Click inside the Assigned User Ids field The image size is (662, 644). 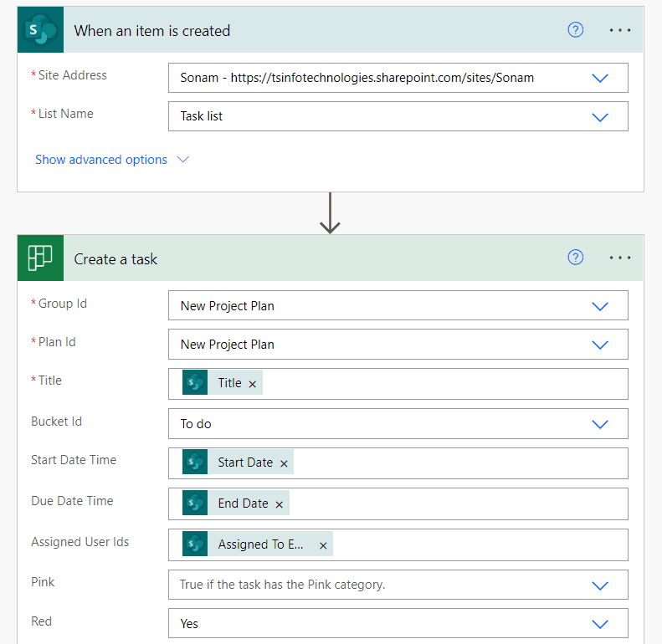[398, 544]
